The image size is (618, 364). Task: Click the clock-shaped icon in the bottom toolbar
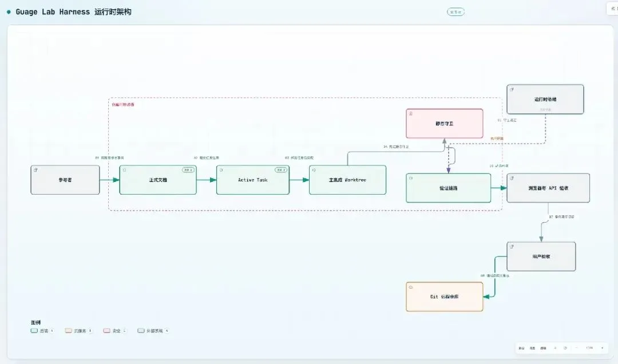pyautogui.click(x=565, y=348)
